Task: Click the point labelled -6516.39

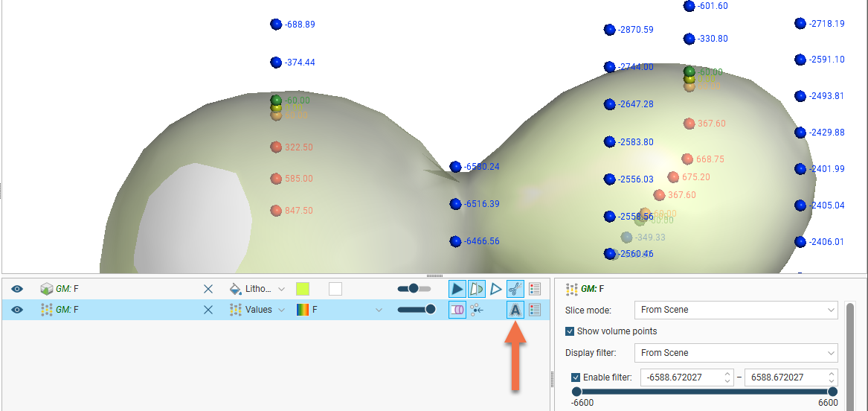Action: point(455,204)
